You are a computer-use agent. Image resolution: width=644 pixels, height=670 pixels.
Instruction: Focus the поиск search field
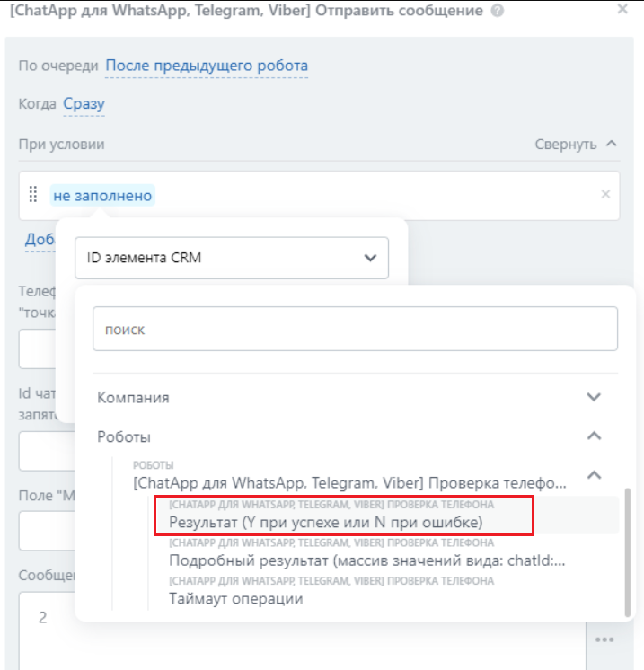click(355, 330)
